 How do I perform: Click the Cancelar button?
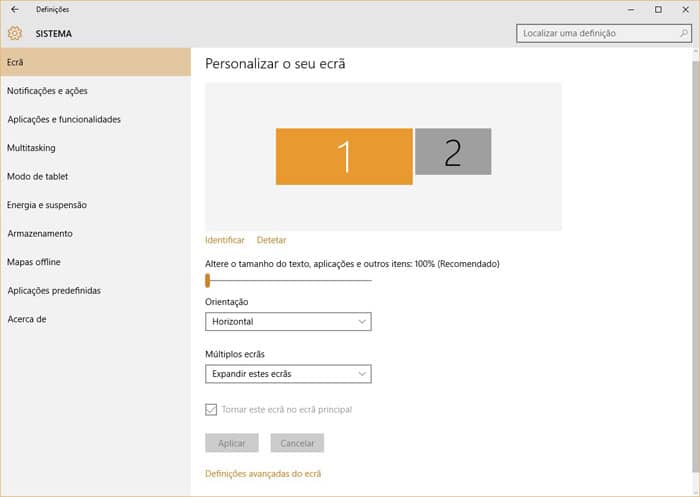point(297,443)
